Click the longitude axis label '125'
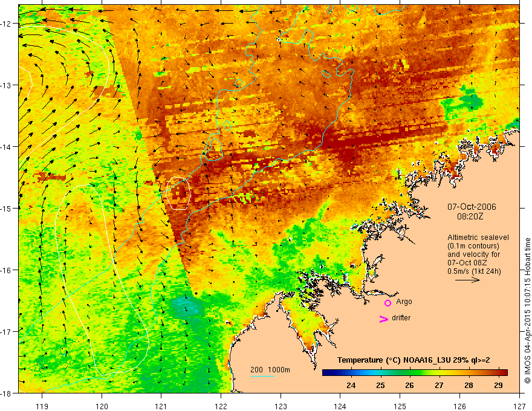 (400, 406)
